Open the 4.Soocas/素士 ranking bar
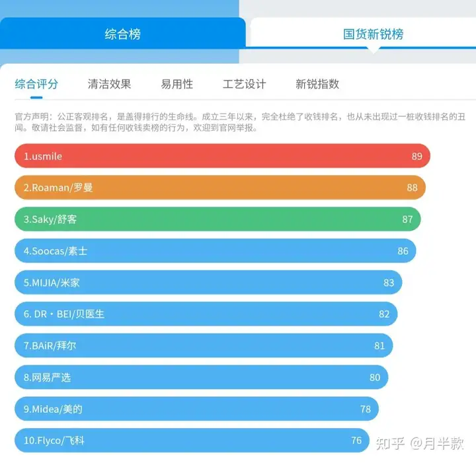Image resolution: width=476 pixels, height=463 pixels. (x=216, y=251)
